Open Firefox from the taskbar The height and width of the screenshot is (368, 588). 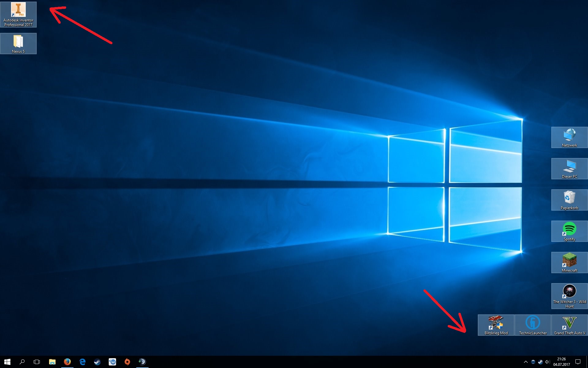pos(67,362)
